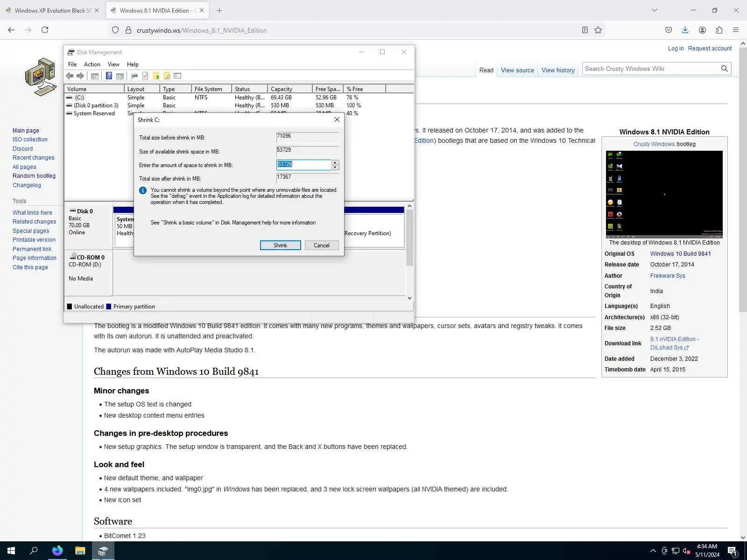Reload the page in Firefox
Screen dimensions: 747x560
coord(45,30)
